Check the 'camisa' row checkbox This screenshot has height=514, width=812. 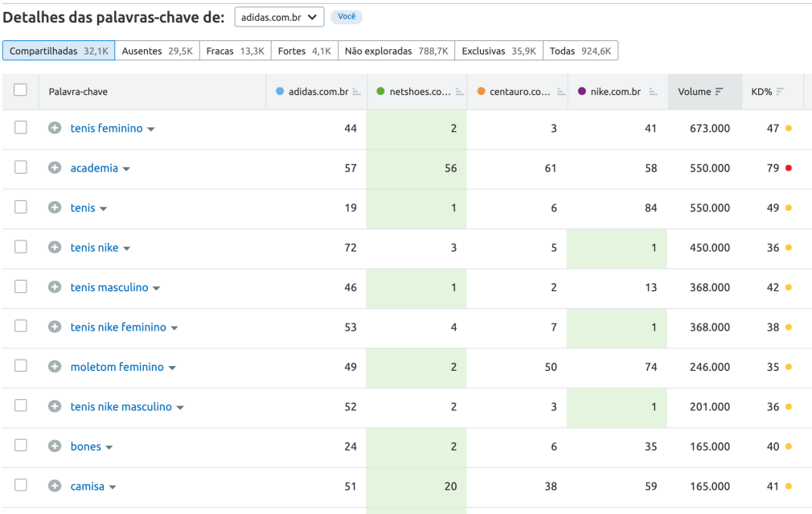pyautogui.click(x=21, y=485)
